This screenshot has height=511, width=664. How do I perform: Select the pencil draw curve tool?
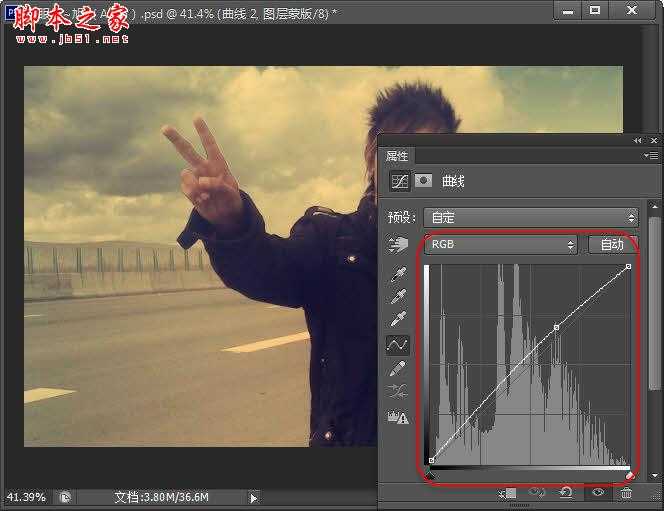[x=398, y=369]
